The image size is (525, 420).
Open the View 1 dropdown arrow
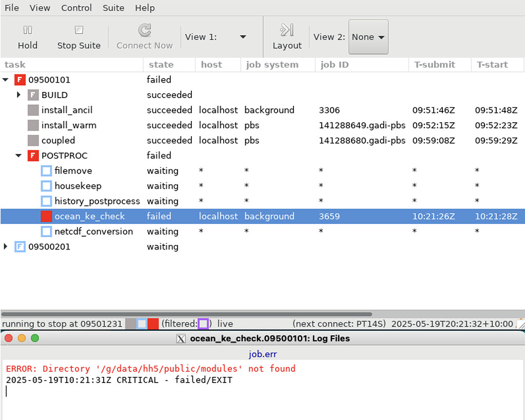tap(243, 36)
